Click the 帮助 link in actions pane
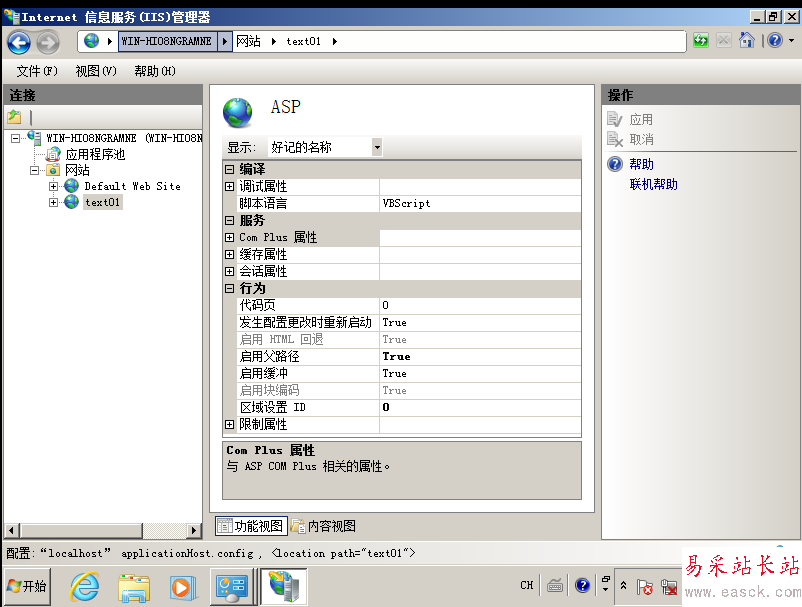This screenshot has height=607, width=802. pos(641,164)
